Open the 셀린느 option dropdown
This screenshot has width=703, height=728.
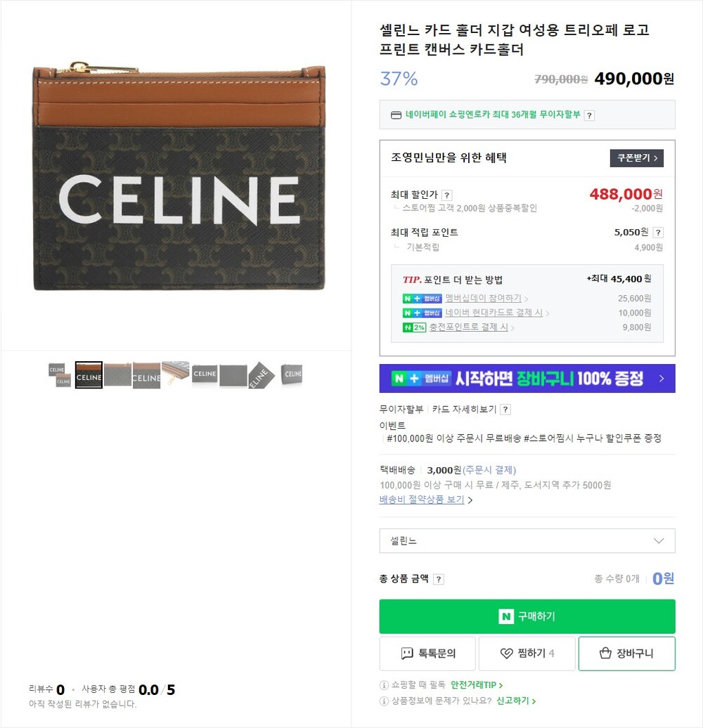[527, 540]
